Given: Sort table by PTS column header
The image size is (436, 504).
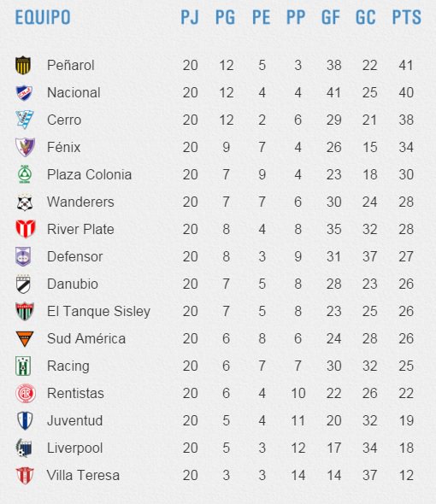Looking at the screenshot, I should 406,17.
